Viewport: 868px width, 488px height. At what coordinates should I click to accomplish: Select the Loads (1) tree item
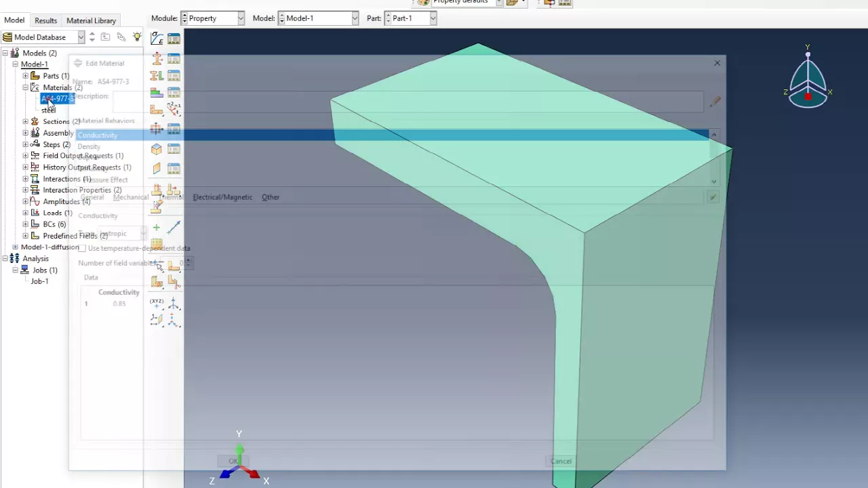(58, 213)
